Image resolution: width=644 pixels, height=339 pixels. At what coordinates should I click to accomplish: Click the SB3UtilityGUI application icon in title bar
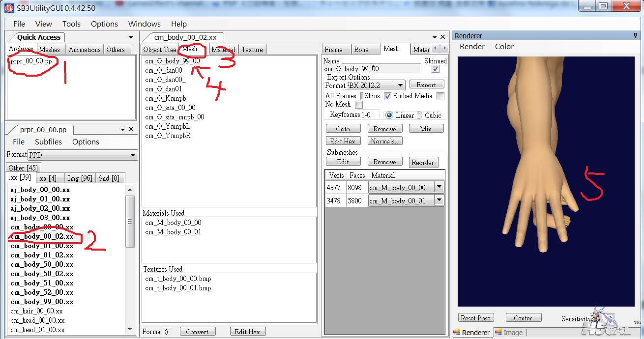(x=8, y=8)
